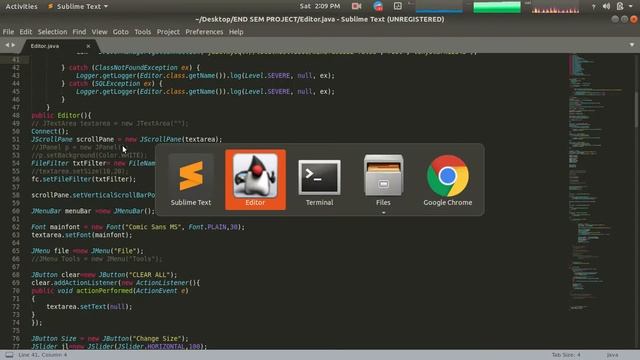
Task: Choose Files in the app switcher
Action: click(x=383, y=180)
